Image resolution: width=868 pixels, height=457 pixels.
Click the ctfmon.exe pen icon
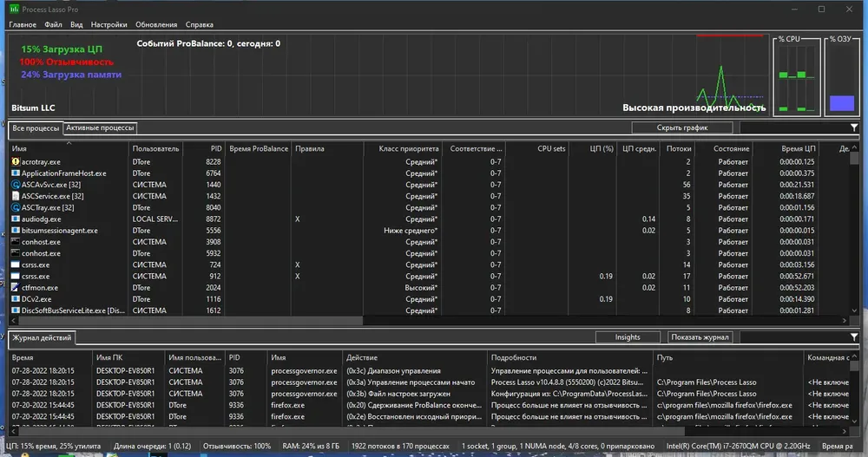pos(16,288)
